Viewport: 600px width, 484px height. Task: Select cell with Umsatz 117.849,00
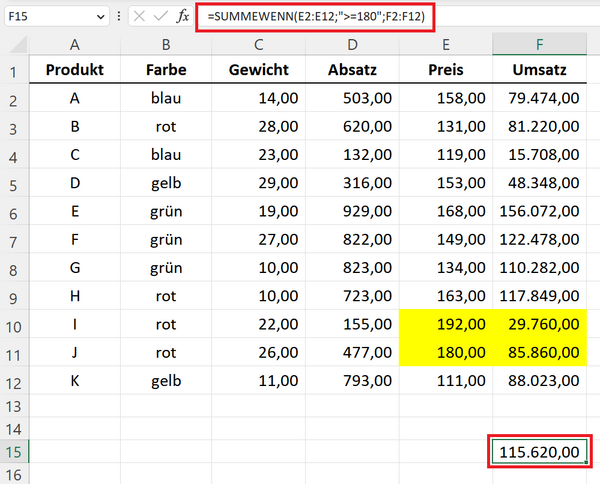point(540,296)
